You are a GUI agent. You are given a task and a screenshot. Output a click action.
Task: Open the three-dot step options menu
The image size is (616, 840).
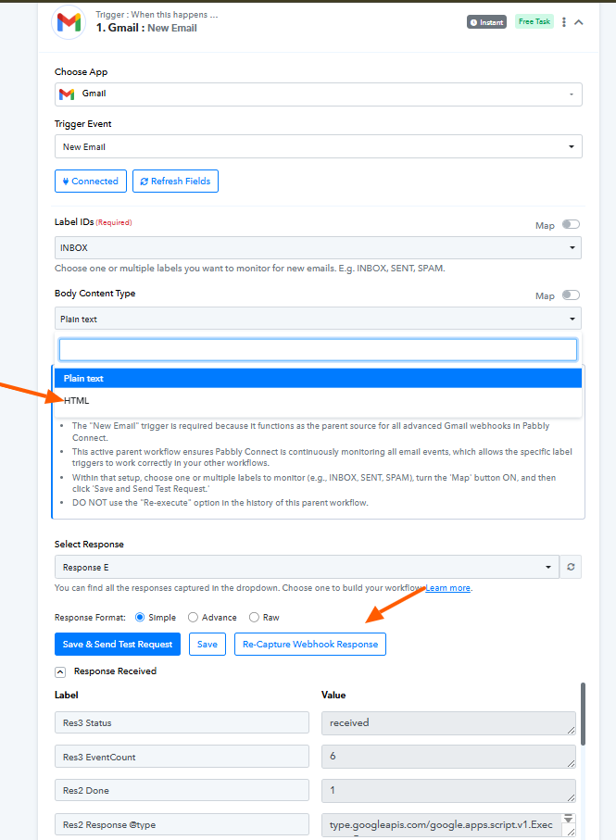click(564, 21)
